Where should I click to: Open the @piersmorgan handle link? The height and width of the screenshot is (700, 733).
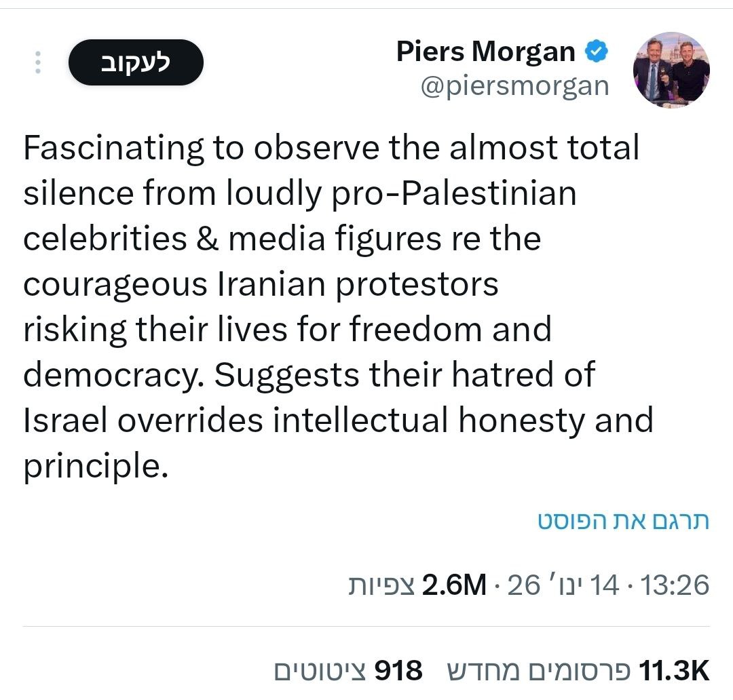coord(514,86)
